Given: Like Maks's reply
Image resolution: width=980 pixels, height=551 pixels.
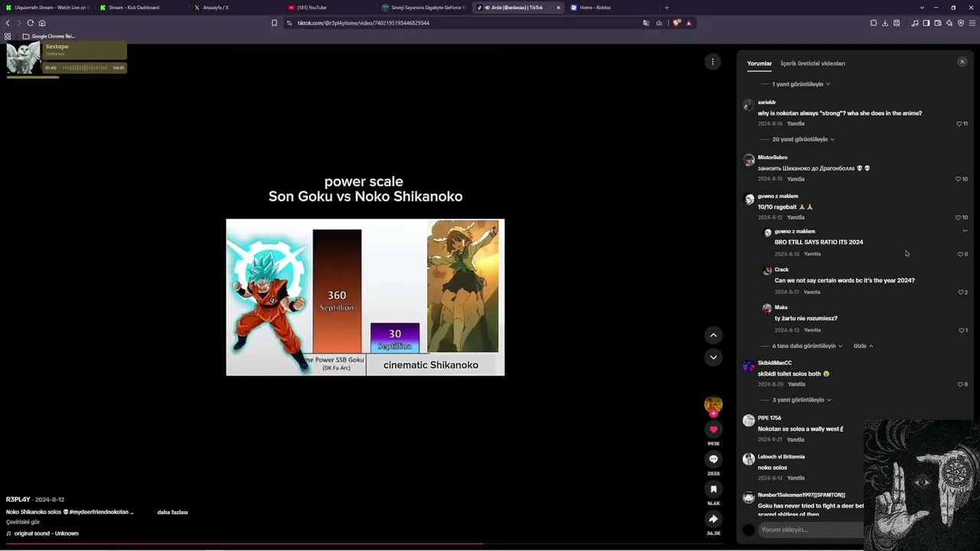Looking at the screenshot, I should tap(962, 331).
